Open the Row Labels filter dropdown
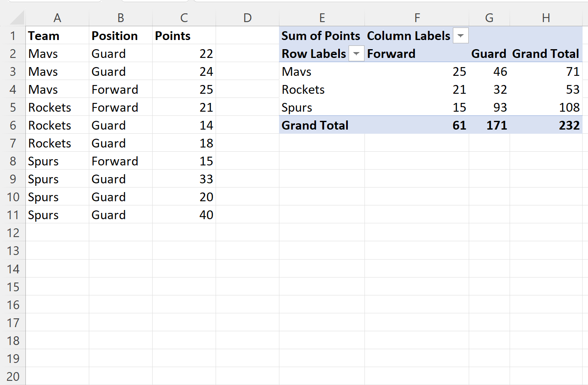This screenshot has height=385, width=588. 356,54
